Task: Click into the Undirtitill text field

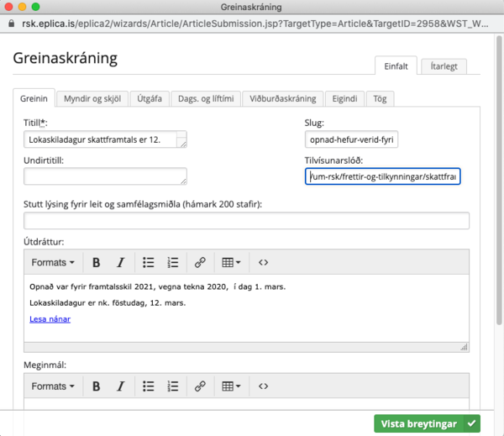Action: (105, 176)
